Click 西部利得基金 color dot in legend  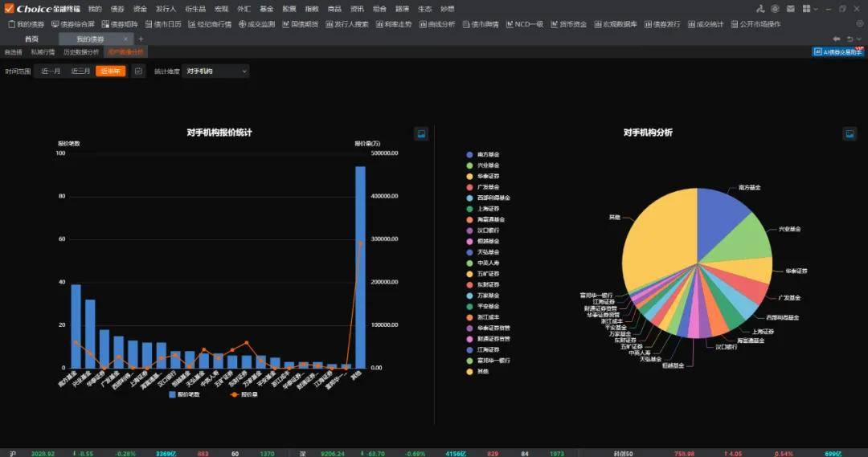coord(469,198)
